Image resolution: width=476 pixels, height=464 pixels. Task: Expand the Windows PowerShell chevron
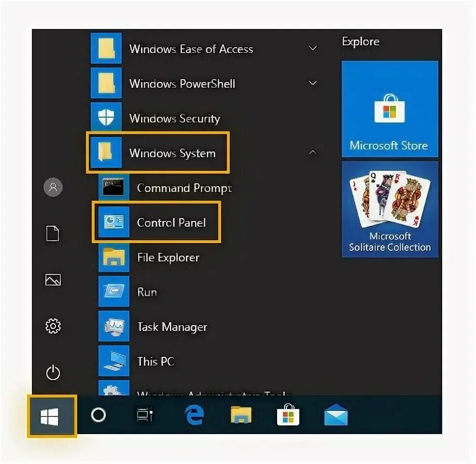point(313,83)
